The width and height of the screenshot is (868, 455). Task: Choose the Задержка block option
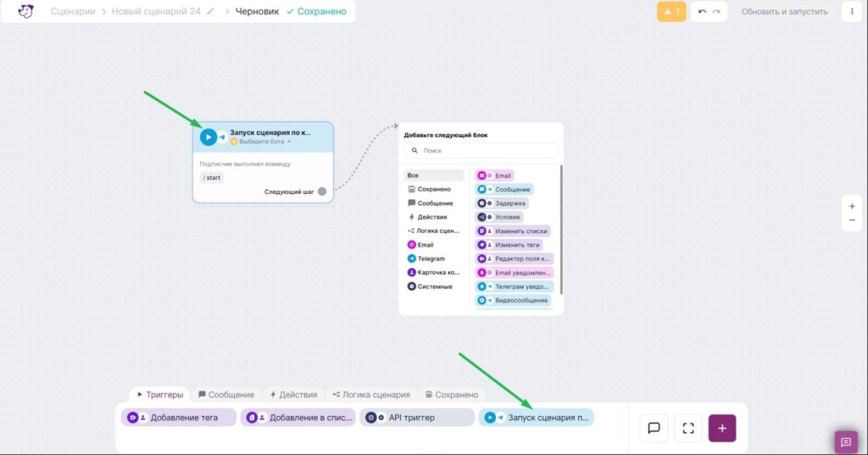[x=502, y=203]
